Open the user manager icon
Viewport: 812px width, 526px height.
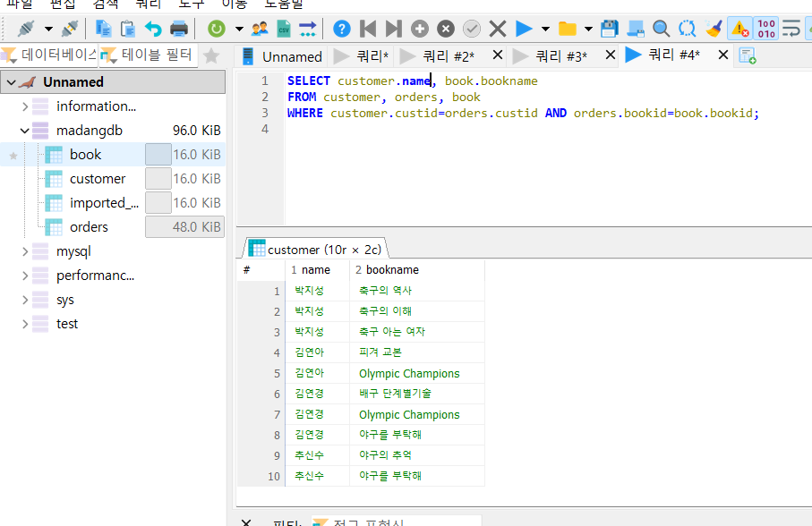point(260,29)
